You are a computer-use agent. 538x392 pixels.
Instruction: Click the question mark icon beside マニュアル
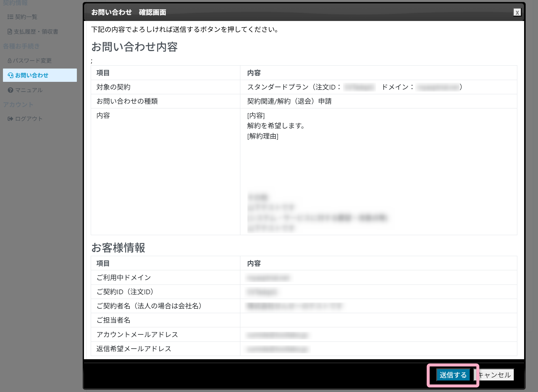click(x=11, y=90)
